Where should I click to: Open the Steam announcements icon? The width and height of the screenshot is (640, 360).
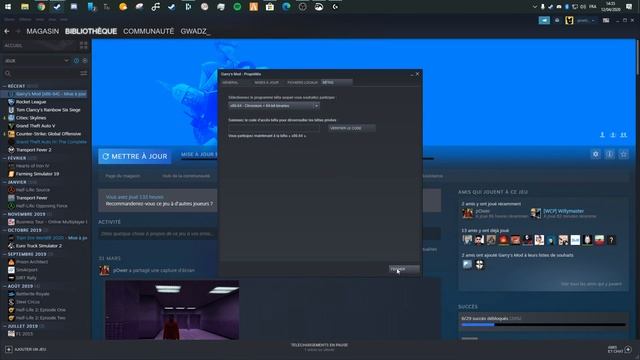point(544,20)
